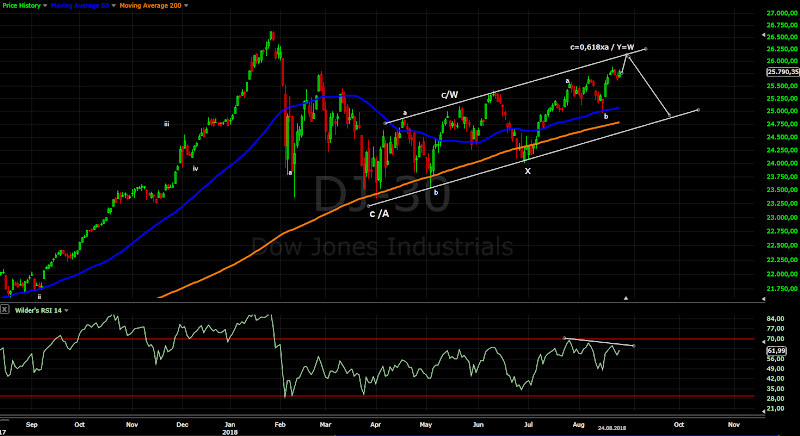Click the 23.000,00 price axis label
This screenshot has width=800, height=436.
click(783, 218)
